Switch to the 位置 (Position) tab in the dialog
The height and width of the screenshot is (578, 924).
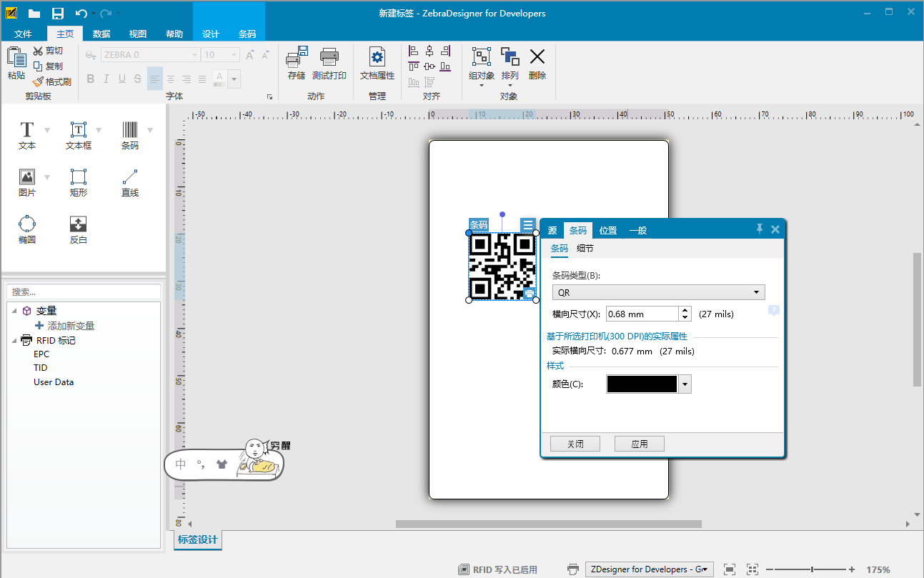608,230
